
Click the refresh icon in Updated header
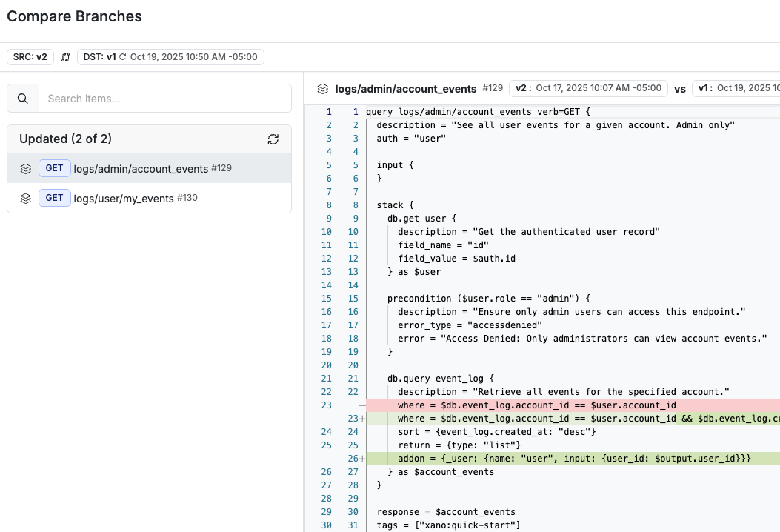273,139
